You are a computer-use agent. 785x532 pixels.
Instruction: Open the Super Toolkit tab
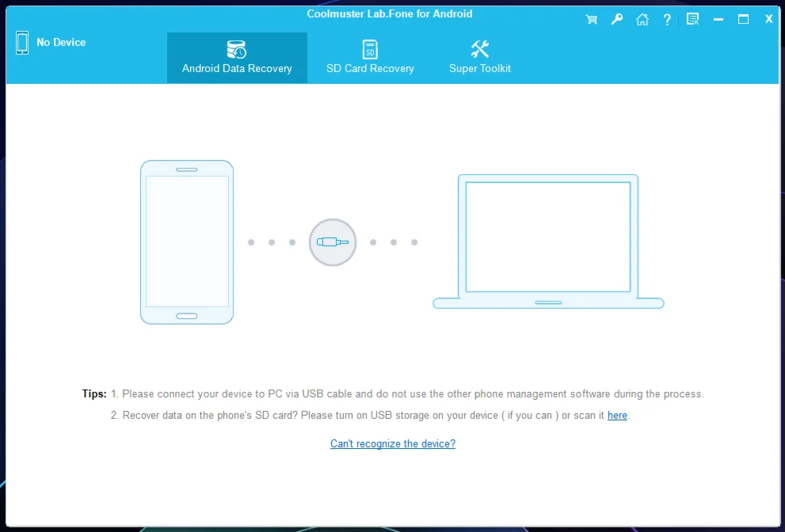coord(479,58)
